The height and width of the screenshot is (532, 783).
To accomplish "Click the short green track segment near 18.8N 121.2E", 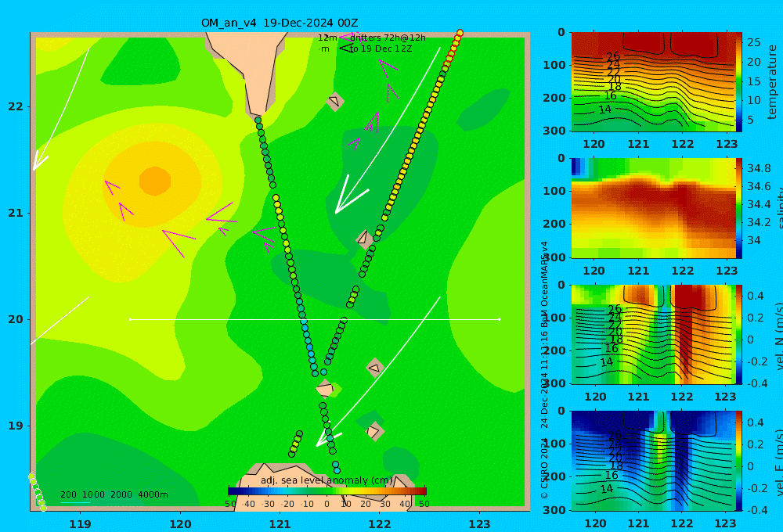I will click(x=296, y=444).
